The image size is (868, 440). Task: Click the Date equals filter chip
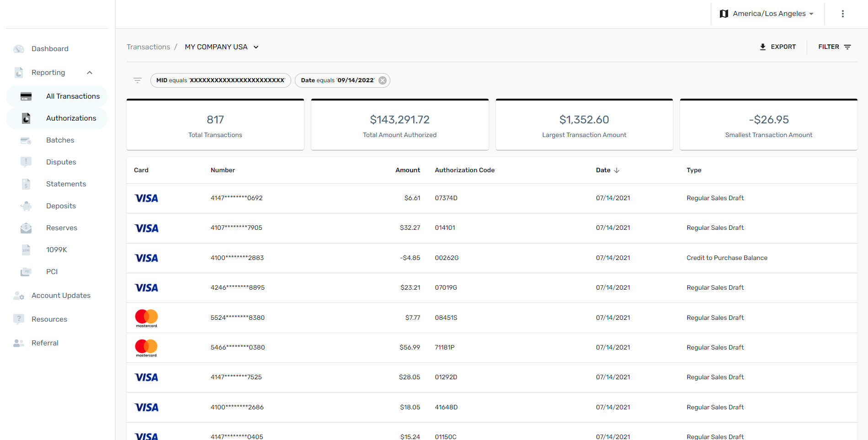point(342,80)
